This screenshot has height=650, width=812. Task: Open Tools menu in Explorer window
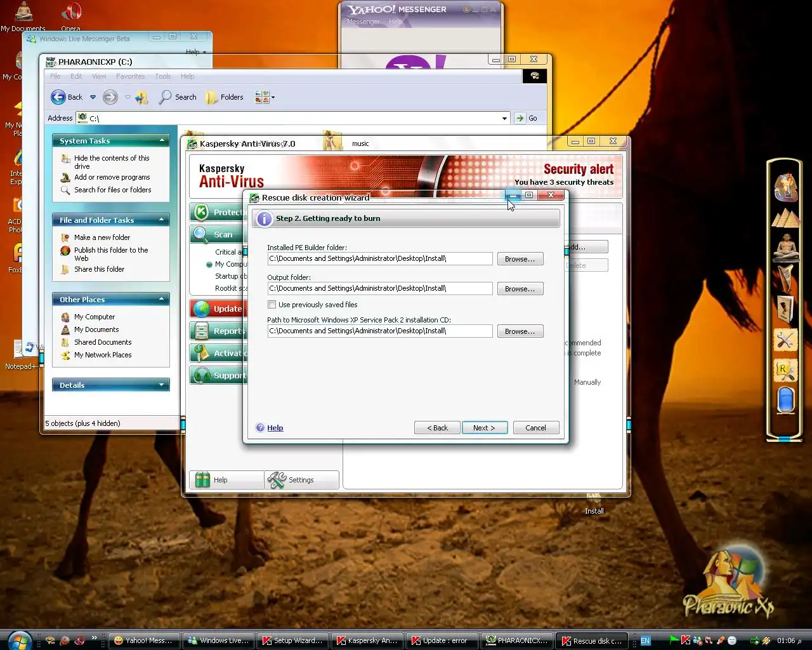point(163,76)
